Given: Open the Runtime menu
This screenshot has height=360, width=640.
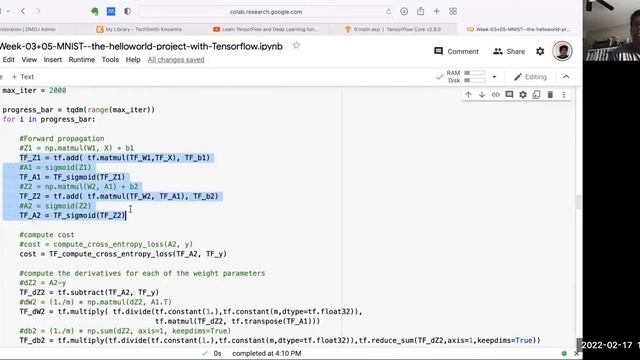Looking at the screenshot, I should [x=82, y=60].
